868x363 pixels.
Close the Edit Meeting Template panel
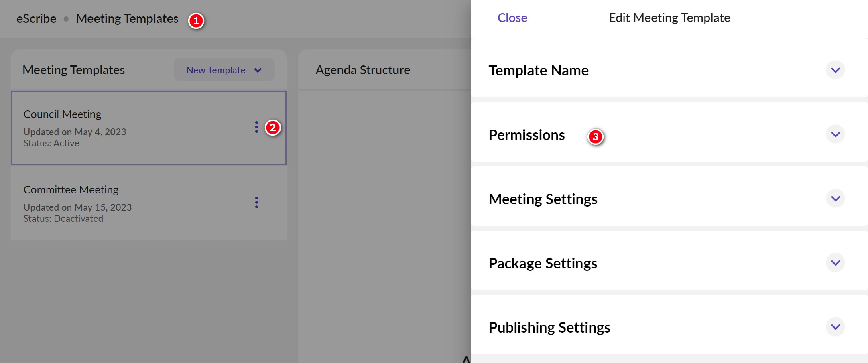pyautogui.click(x=512, y=18)
